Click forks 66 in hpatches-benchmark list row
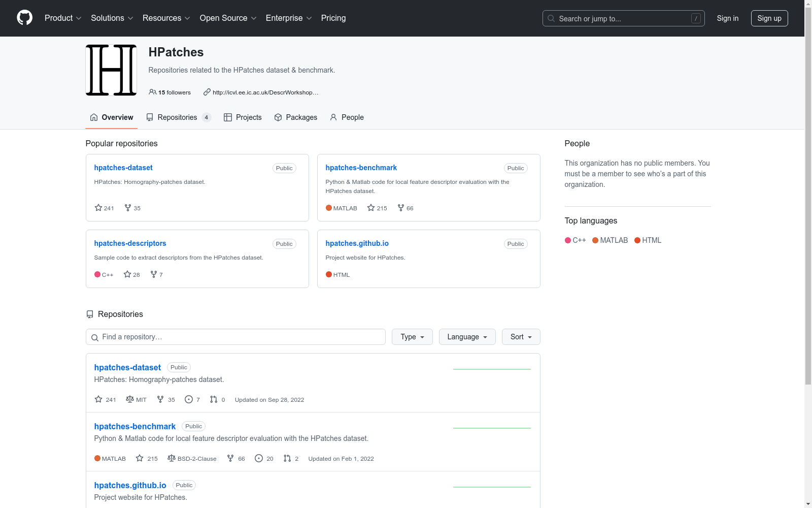The height and width of the screenshot is (508, 812). (x=236, y=458)
